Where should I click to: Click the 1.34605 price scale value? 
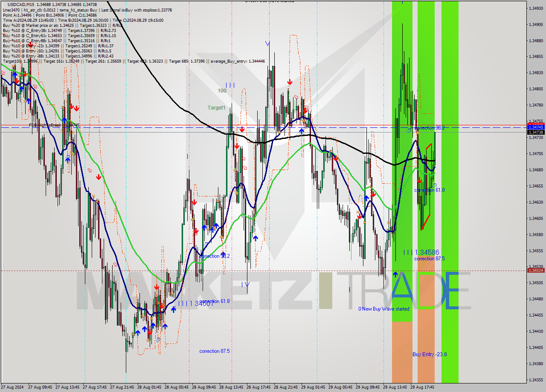click(x=535, y=219)
